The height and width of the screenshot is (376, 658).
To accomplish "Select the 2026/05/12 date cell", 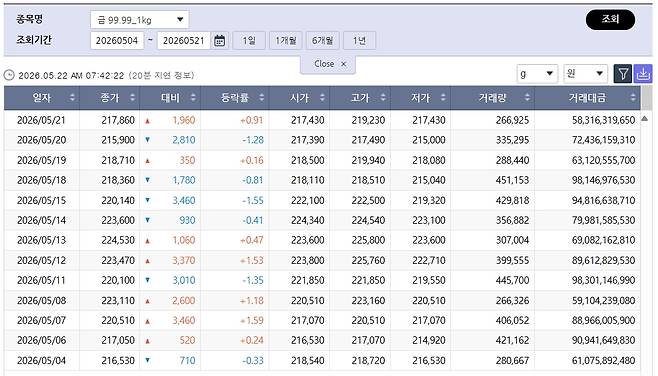I will click(x=42, y=260).
